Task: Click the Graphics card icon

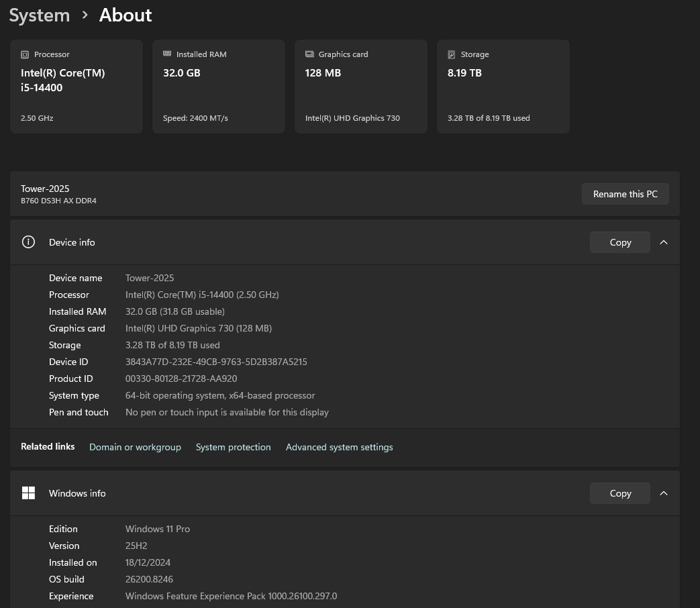Action: (309, 54)
